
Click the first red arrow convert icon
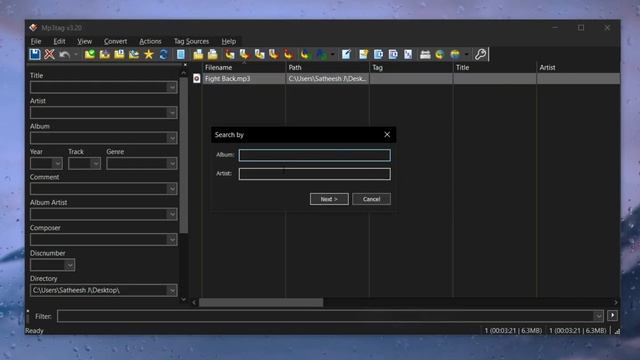coord(230,54)
